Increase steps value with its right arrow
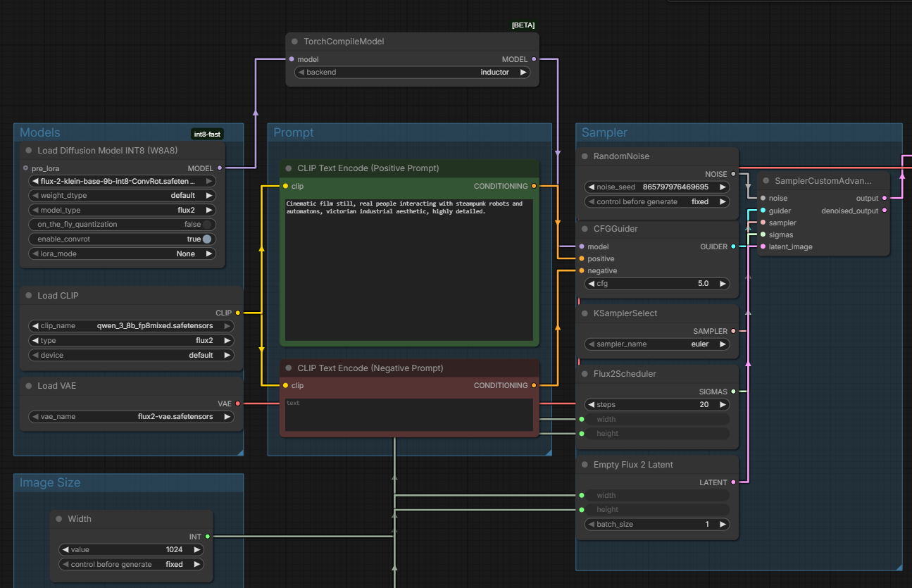This screenshot has width=912, height=588. (723, 405)
